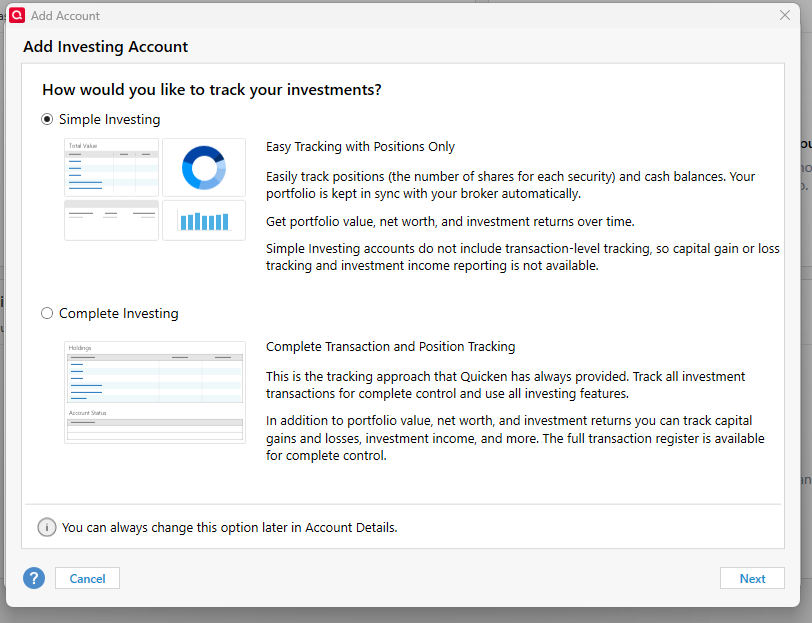Screen dimensions: 812x623
Task: Click the 'Add Investing Account' title
Action: [106, 47]
